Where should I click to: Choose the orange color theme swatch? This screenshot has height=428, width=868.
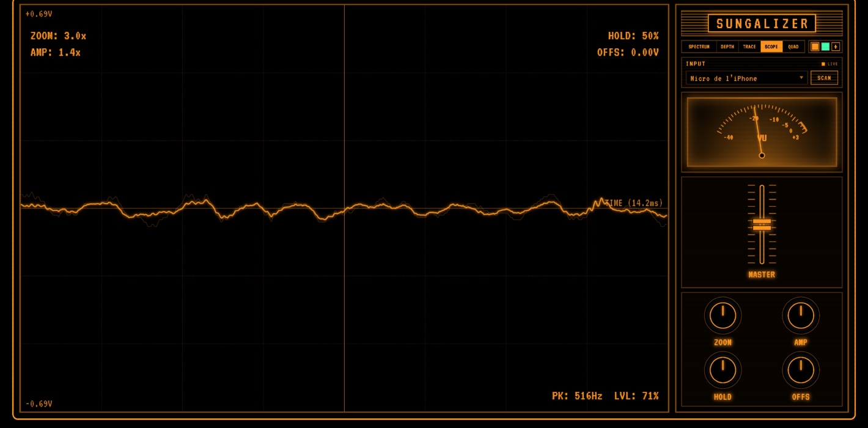tap(815, 46)
